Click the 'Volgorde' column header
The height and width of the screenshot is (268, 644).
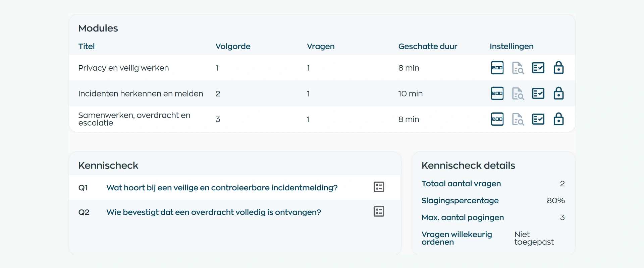(x=233, y=47)
